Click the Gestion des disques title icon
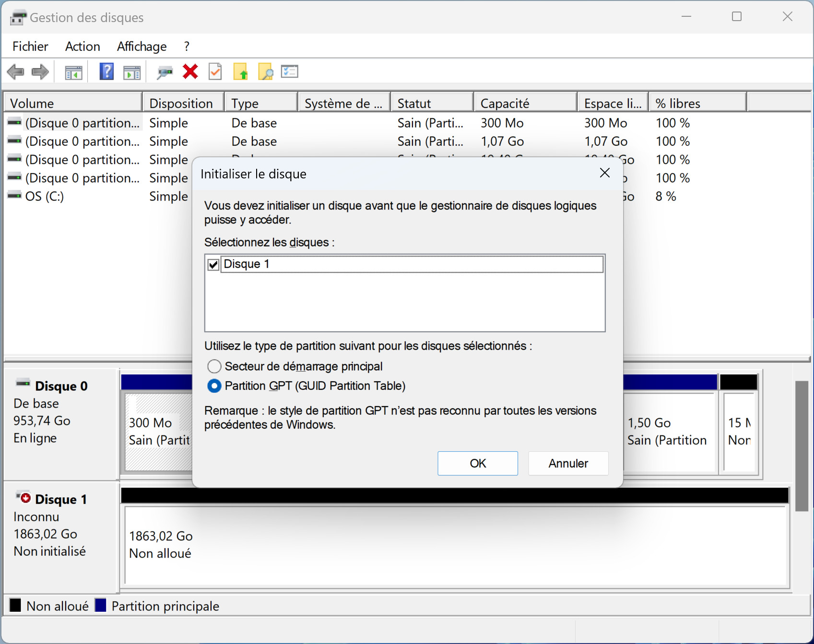The width and height of the screenshot is (814, 644). point(18,18)
